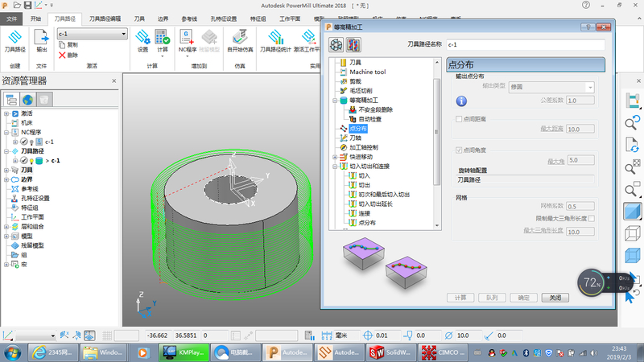Image resolution: width=644 pixels, height=362 pixels.
Task: Toggle the 限制最大三角形长度 checkbox
Action: pyautogui.click(x=592, y=219)
